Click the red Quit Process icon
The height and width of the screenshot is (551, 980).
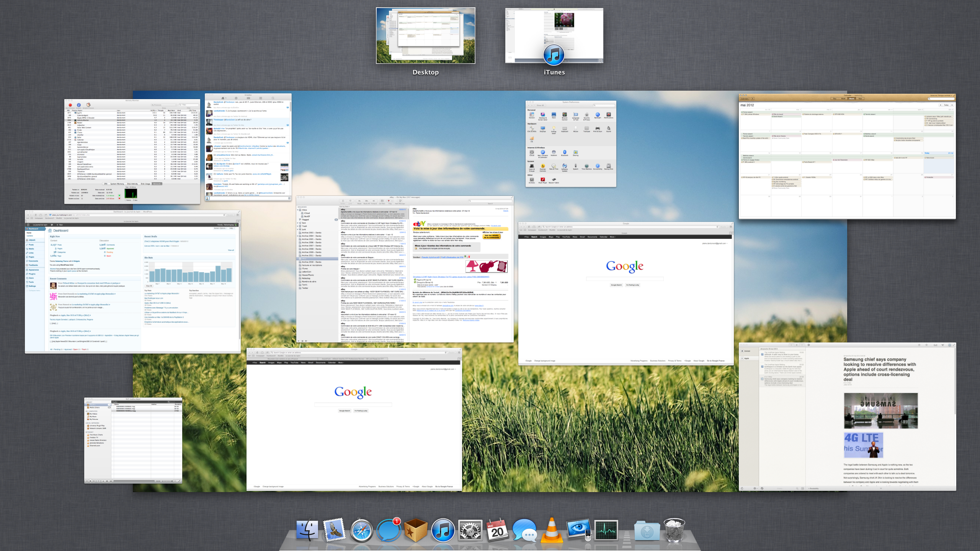point(70,105)
